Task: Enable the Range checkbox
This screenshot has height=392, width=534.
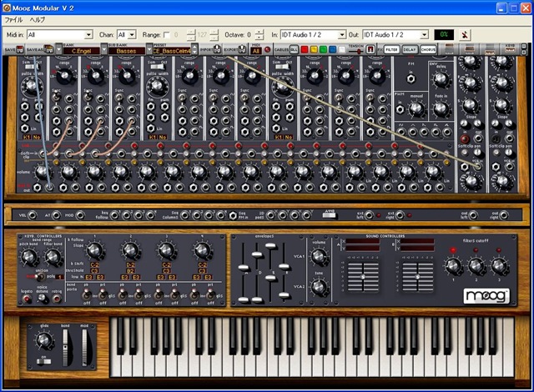Action: click(167, 35)
